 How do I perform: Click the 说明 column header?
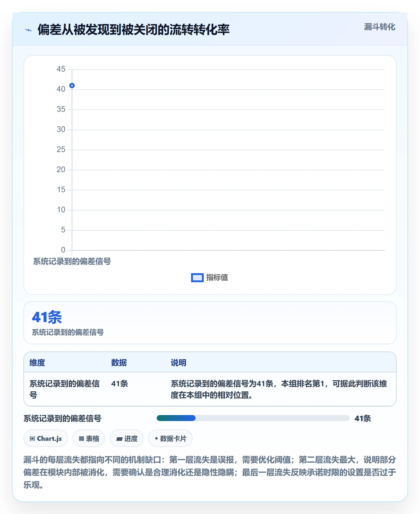[178, 363]
